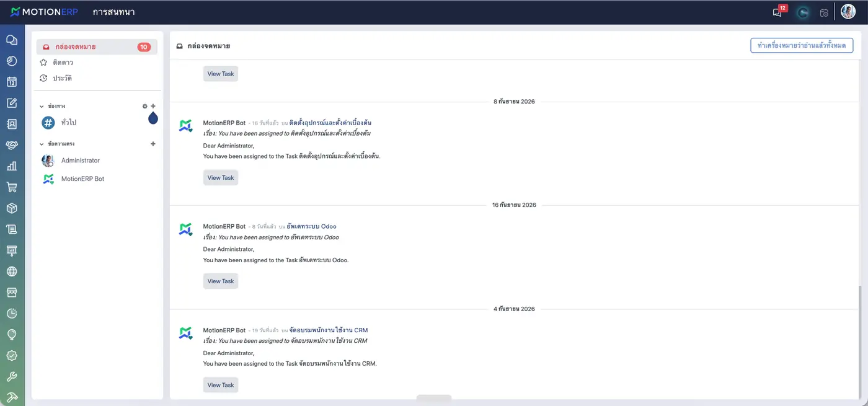Open the Website globe sidebar icon

12,271
